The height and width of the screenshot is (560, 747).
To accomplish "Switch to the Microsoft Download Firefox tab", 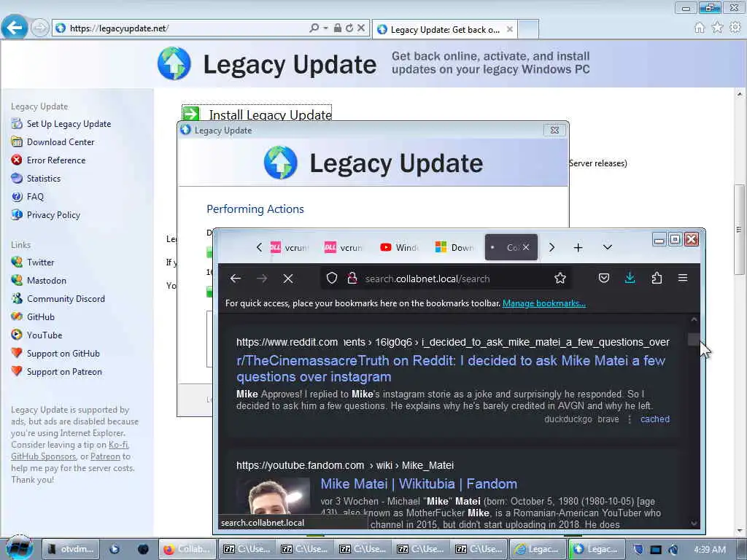I will tap(454, 248).
